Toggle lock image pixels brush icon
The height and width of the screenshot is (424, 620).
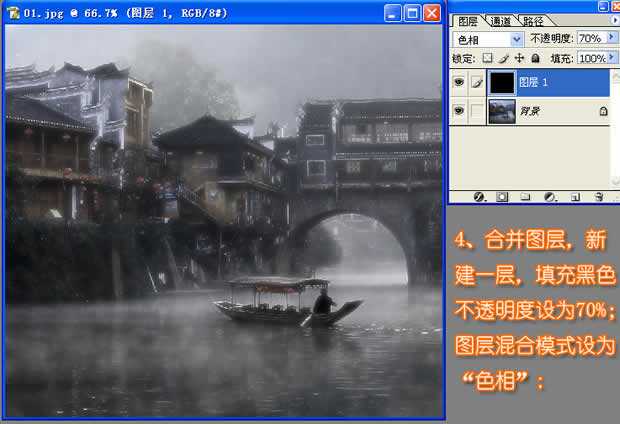point(503,59)
